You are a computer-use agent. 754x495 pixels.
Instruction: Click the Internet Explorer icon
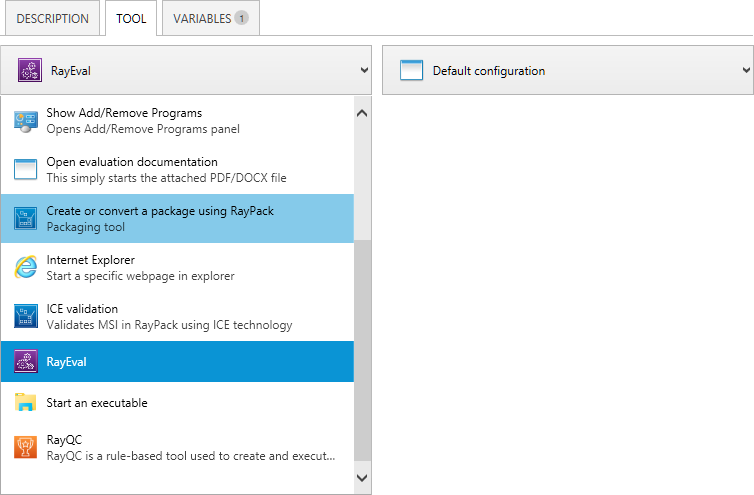tap(25, 267)
